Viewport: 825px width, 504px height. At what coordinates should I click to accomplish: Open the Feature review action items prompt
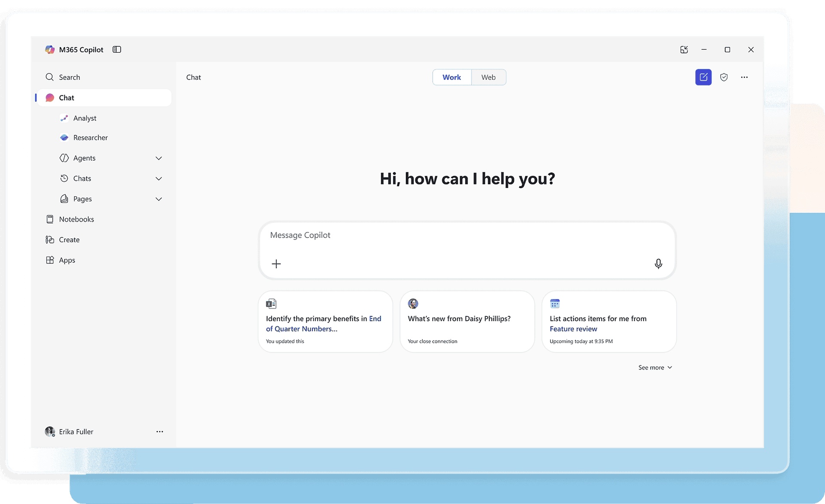(608, 322)
